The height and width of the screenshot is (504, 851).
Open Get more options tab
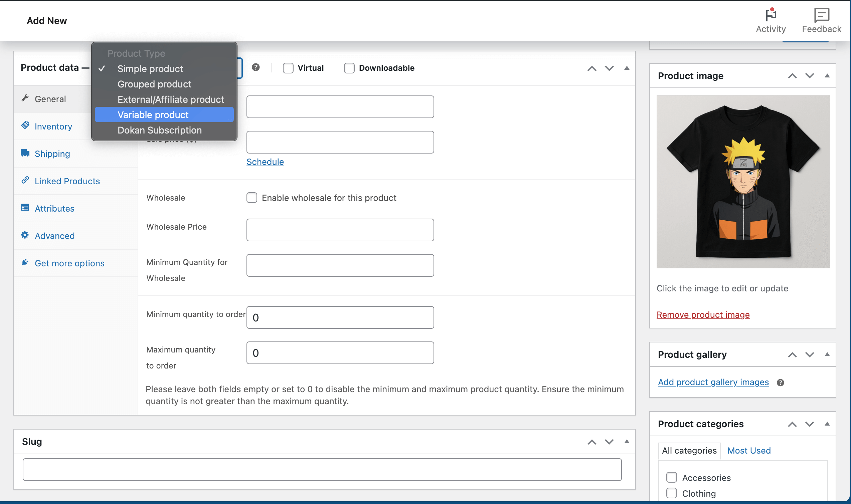(x=76, y=263)
